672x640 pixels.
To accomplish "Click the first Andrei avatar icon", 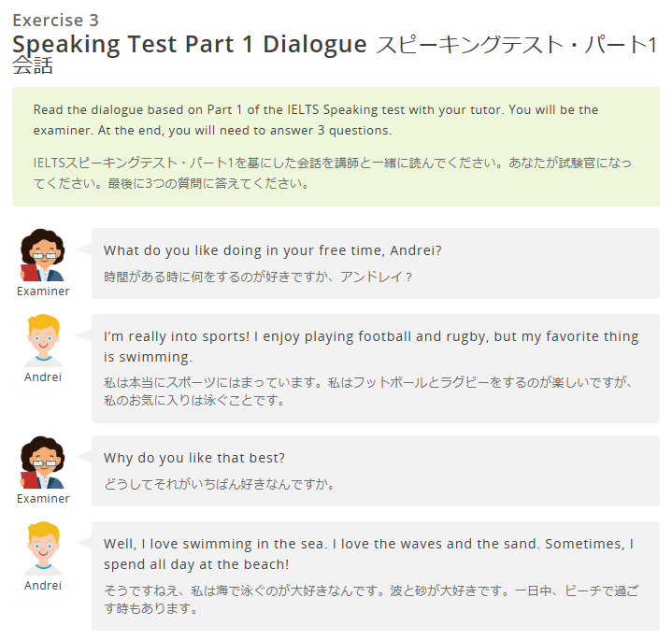I will [x=43, y=341].
